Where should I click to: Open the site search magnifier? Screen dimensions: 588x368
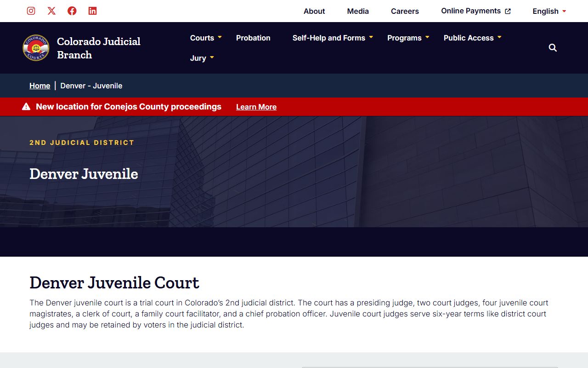point(553,48)
